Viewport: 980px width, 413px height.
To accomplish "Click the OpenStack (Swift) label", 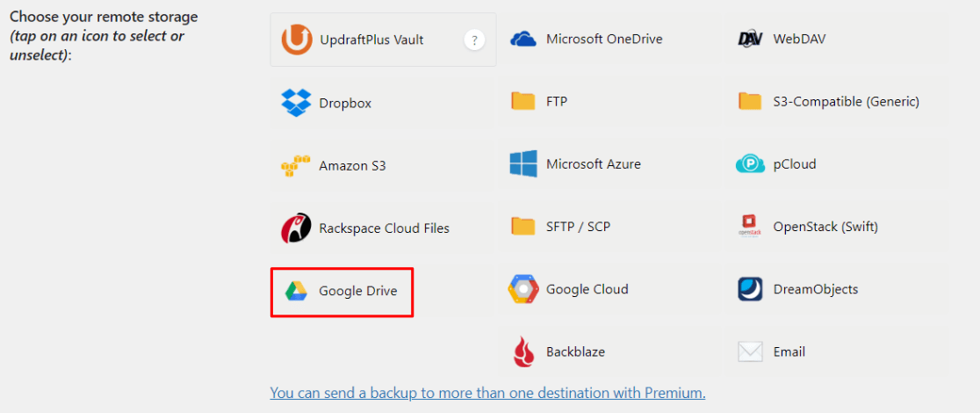I will tap(825, 227).
